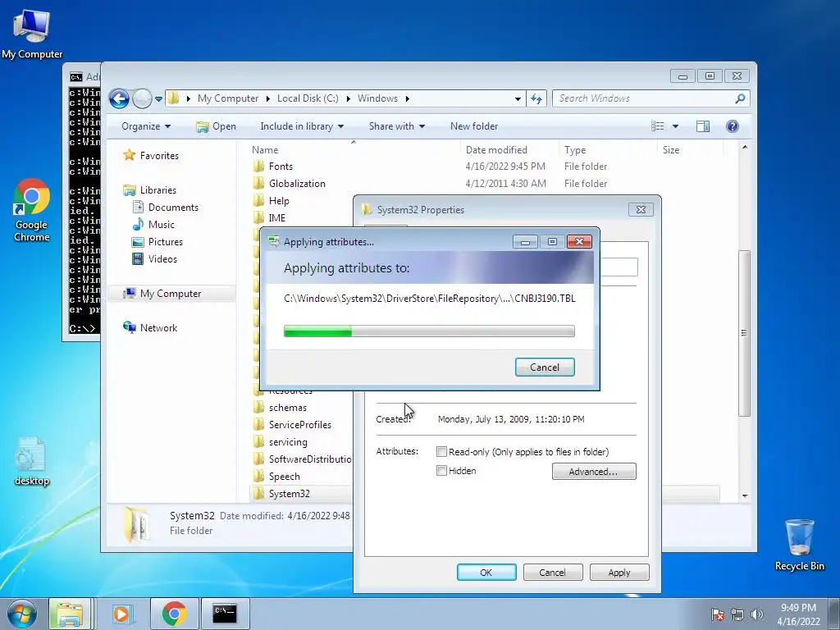Click New folder in the toolbar

tap(474, 126)
